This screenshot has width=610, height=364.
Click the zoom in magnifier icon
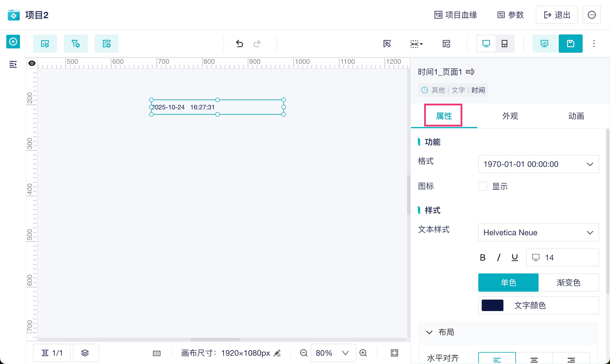click(x=363, y=353)
